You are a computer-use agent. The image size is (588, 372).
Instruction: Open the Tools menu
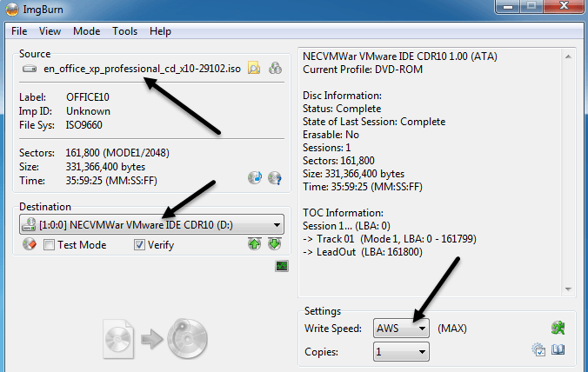125,31
